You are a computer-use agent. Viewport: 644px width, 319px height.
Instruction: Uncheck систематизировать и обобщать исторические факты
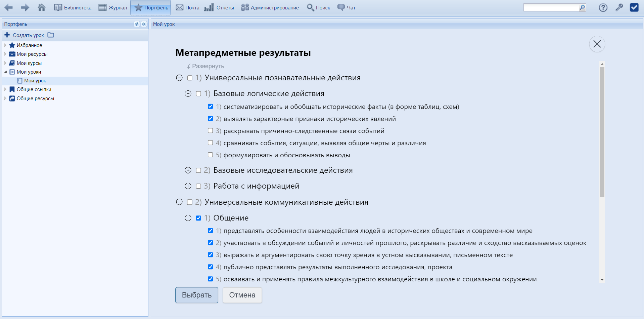tap(210, 107)
